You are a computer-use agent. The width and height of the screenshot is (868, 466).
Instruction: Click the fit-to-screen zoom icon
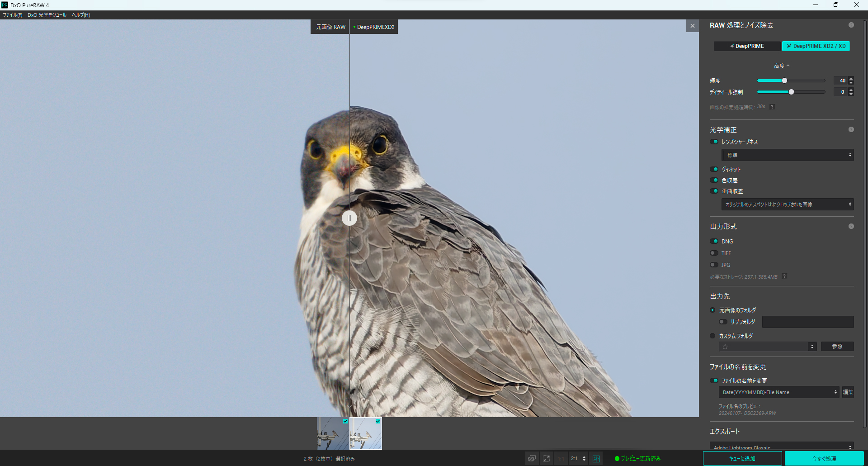click(546, 458)
